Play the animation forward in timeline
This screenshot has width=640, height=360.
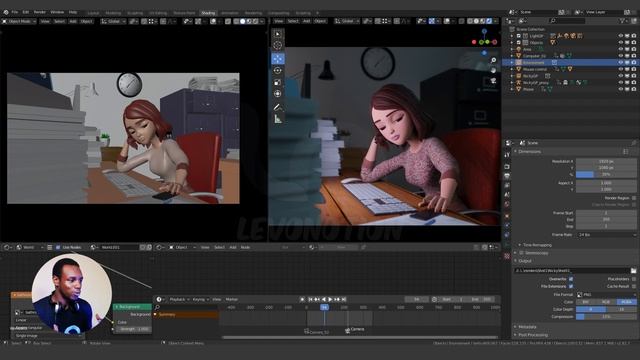coord(330,300)
